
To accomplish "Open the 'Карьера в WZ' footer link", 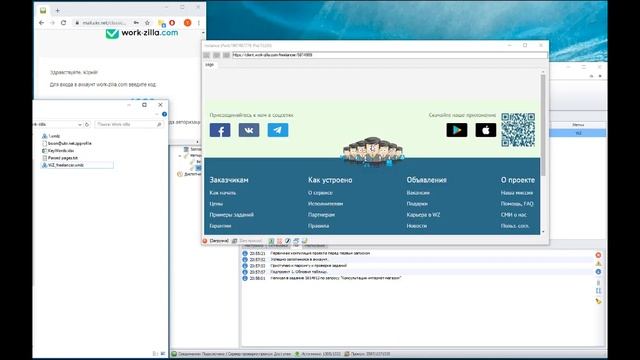I will (x=423, y=215).
